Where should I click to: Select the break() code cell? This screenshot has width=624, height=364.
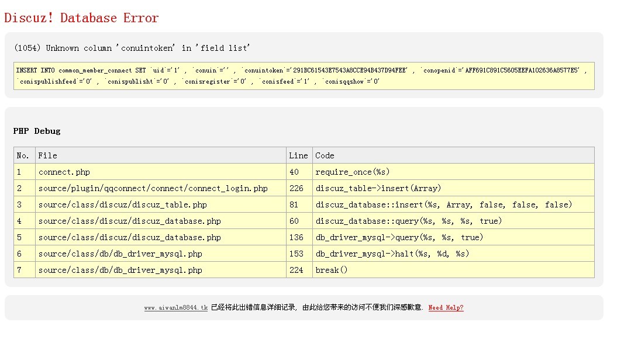point(453,270)
